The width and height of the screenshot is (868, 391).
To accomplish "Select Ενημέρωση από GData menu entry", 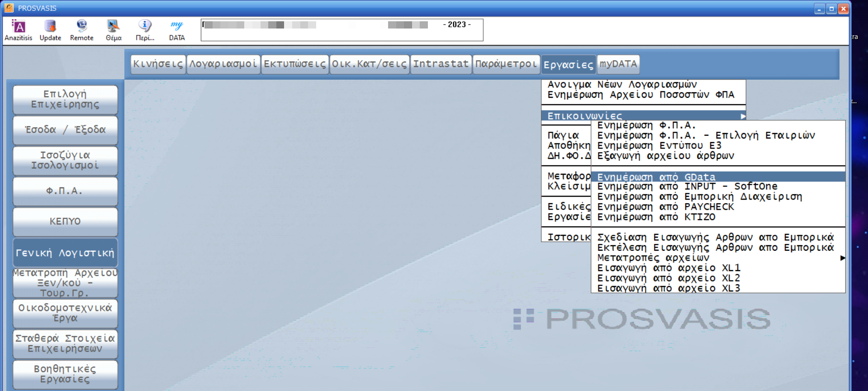I will click(x=656, y=177).
